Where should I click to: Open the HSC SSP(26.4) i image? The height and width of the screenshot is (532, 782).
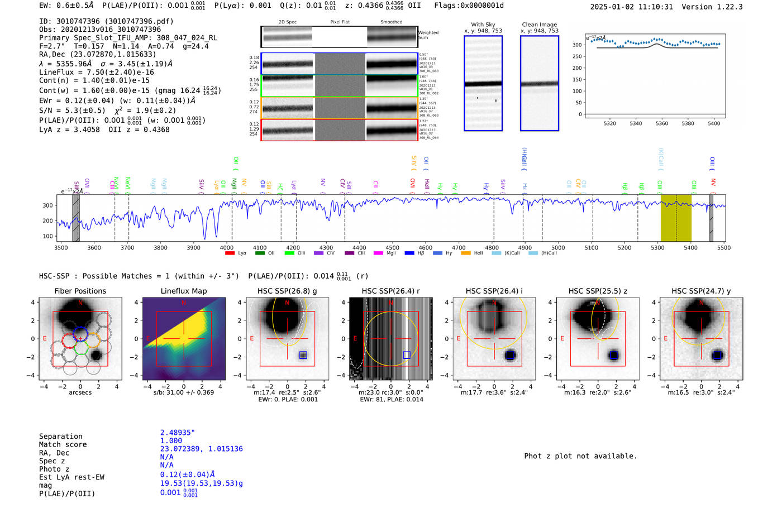tap(494, 339)
